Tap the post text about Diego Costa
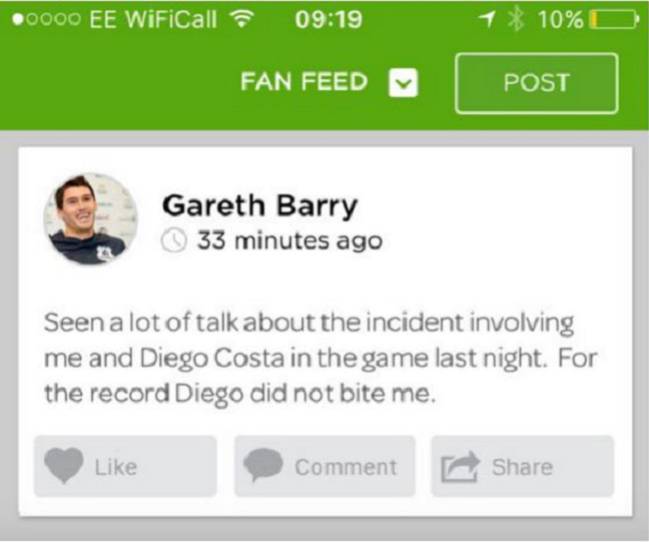The height and width of the screenshot is (542, 649). coord(320,358)
